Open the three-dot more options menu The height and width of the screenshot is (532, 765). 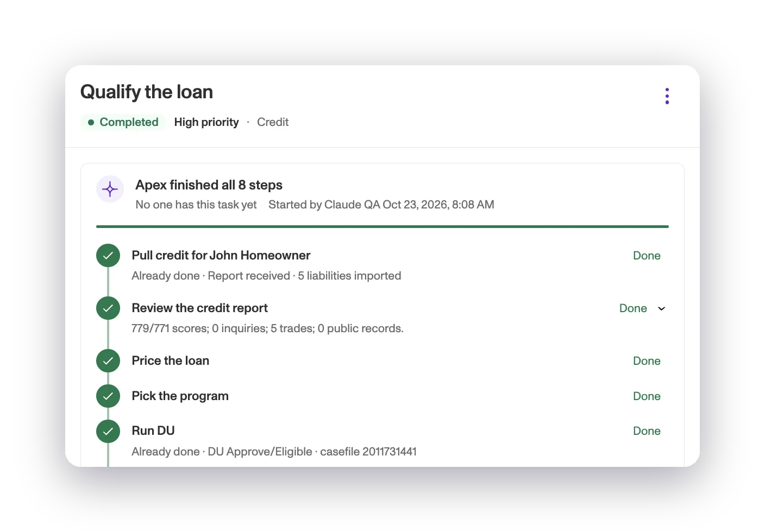point(667,96)
